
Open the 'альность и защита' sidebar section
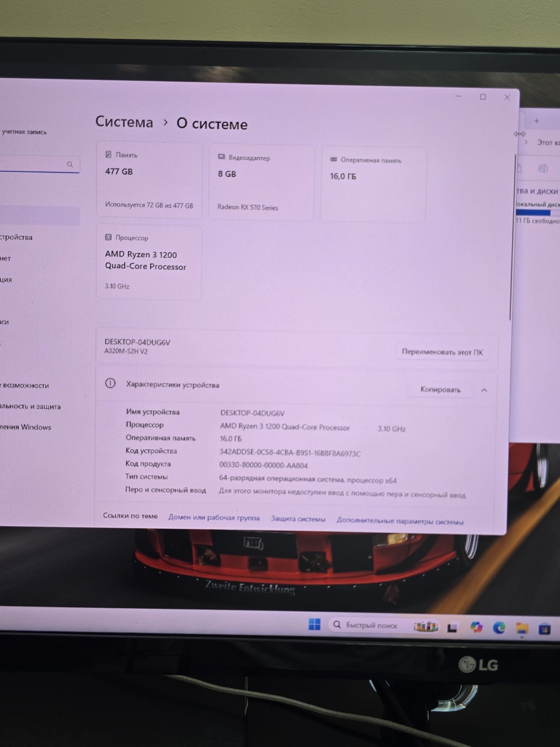tap(30, 406)
